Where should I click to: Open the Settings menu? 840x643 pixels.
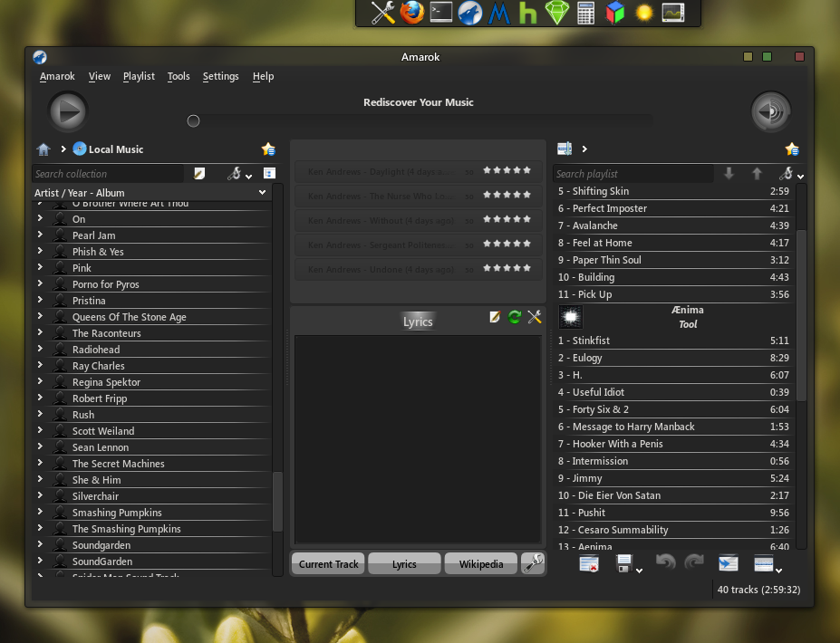point(221,77)
